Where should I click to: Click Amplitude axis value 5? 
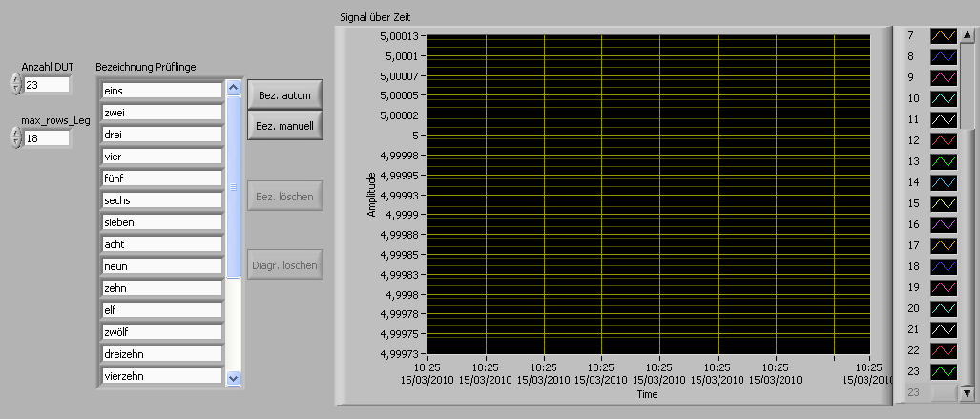tap(418, 136)
